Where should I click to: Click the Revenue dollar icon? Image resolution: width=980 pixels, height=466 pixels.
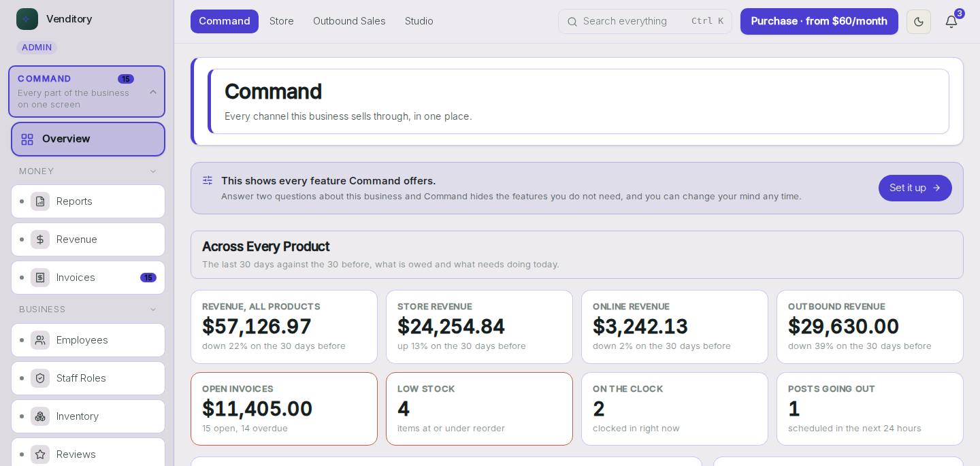[x=40, y=239]
